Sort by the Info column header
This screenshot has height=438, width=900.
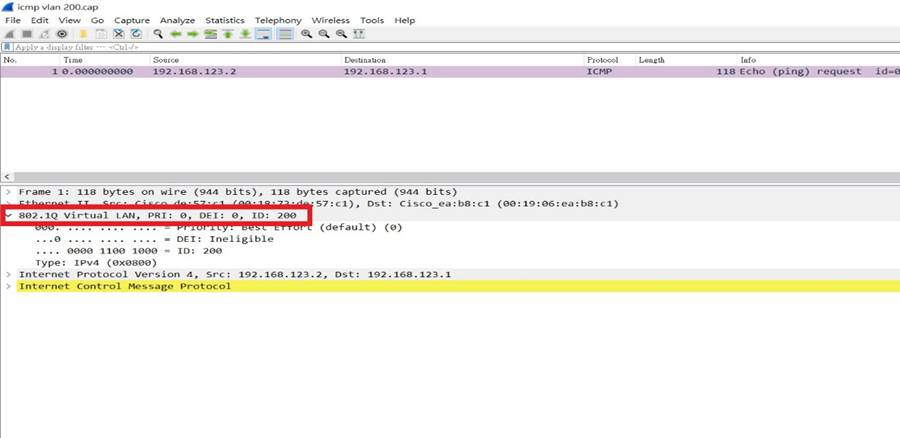point(818,60)
